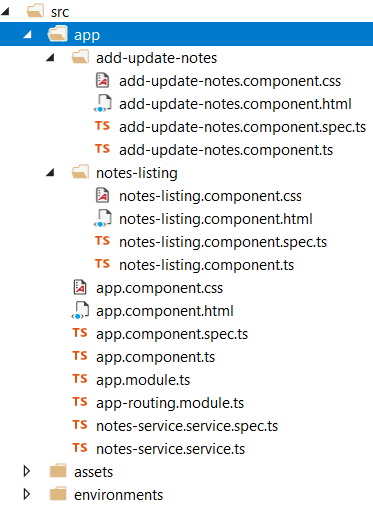Image resolution: width=373 pixels, height=505 pixels.
Task: Collapse the add-update-notes folder arrow
Action: [x=50, y=57]
